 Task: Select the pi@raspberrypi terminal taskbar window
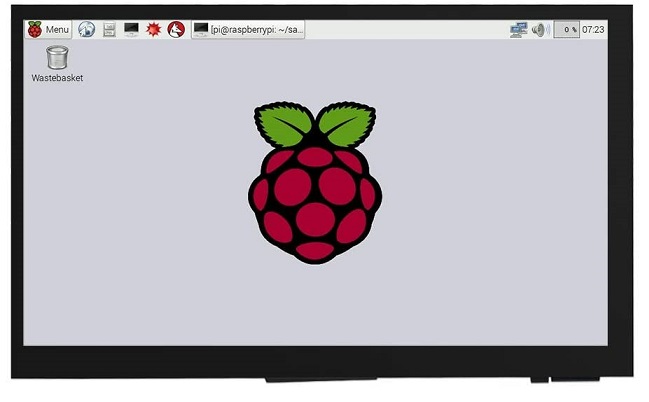click(248, 29)
